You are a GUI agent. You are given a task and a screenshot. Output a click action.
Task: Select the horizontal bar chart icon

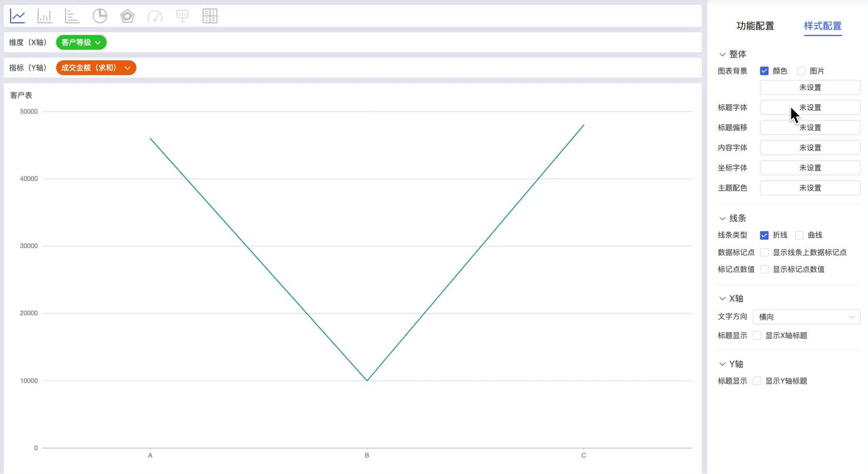tap(72, 16)
